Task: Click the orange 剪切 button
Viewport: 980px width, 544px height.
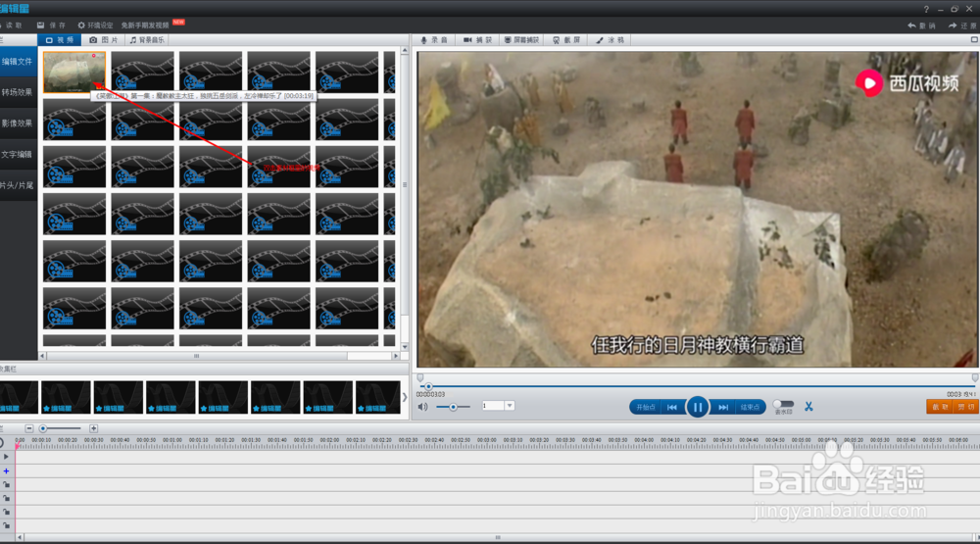Action: 965,407
